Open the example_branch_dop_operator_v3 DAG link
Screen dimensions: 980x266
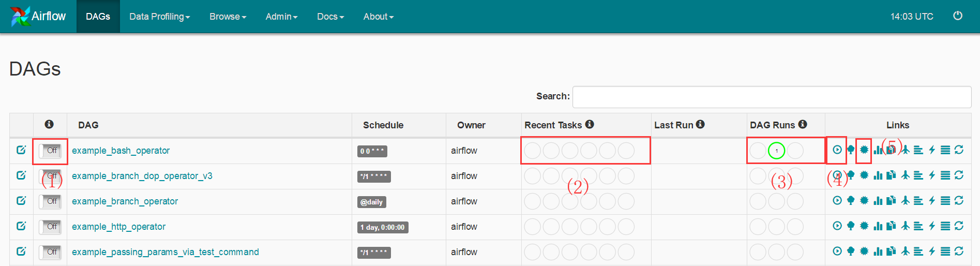[142, 176]
